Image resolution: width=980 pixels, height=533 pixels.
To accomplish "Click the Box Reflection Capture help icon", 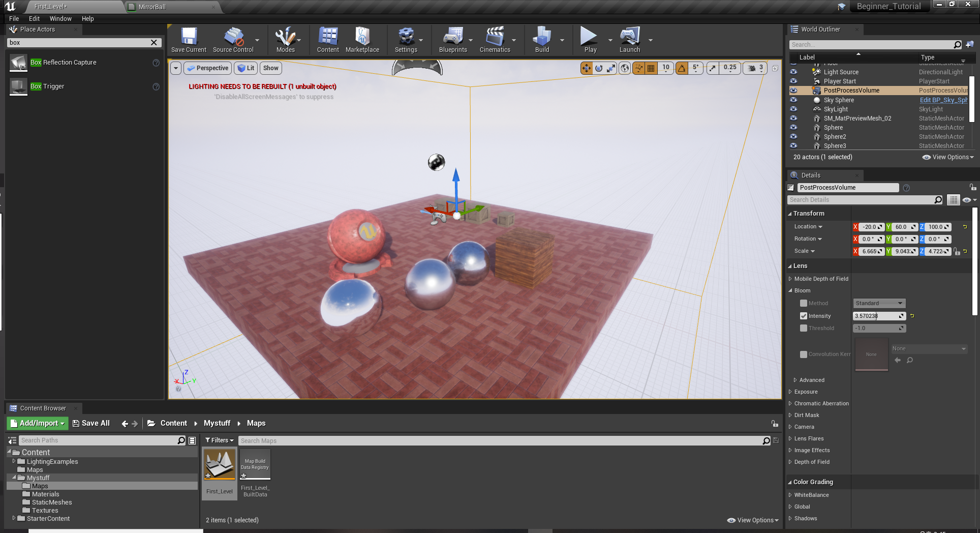I will pyautogui.click(x=156, y=63).
